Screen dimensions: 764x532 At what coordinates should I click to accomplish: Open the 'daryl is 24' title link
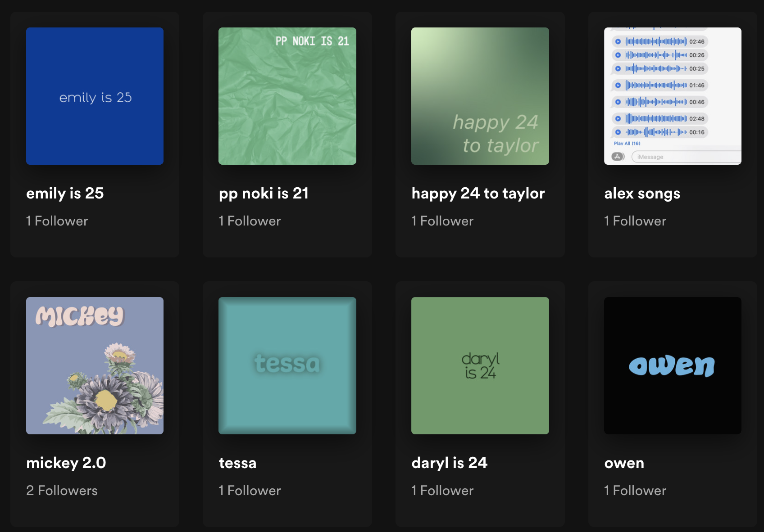[449, 463]
